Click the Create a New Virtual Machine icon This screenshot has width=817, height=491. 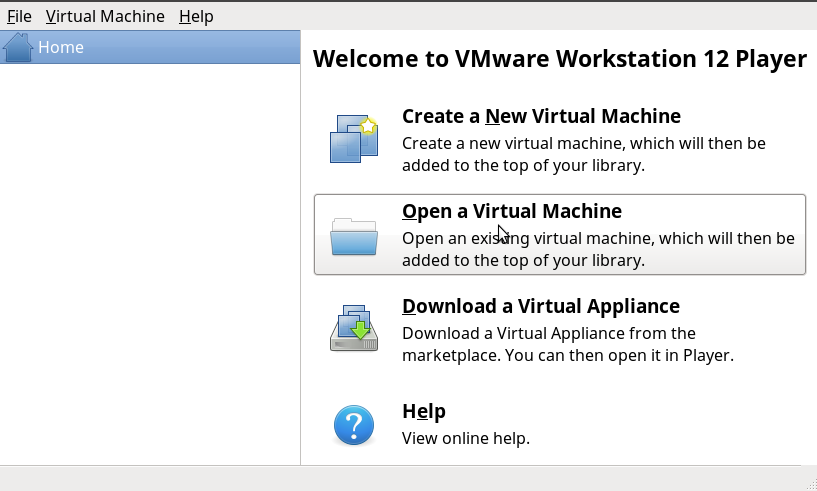click(354, 139)
